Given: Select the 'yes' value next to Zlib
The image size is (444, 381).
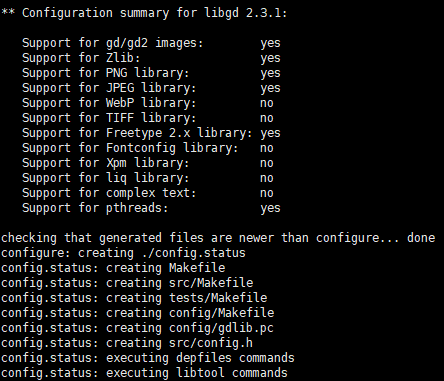Looking at the screenshot, I should tap(270, 58).
